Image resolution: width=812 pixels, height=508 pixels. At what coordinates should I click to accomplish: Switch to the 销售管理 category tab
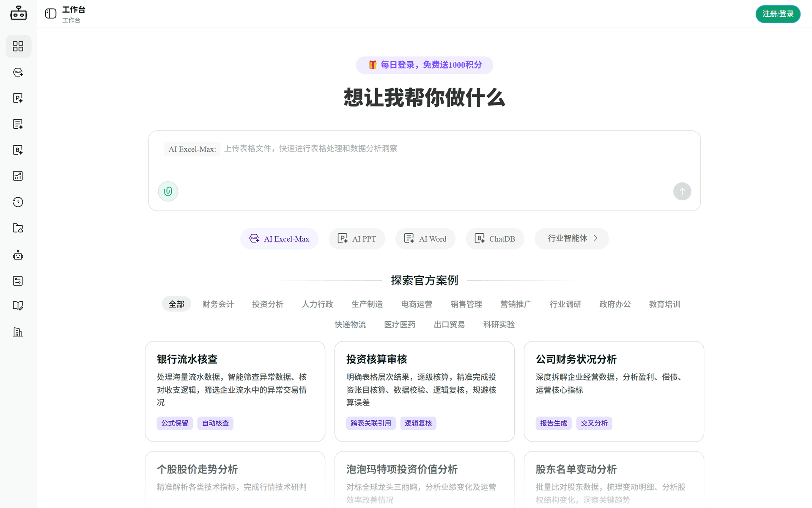[466, 304]
